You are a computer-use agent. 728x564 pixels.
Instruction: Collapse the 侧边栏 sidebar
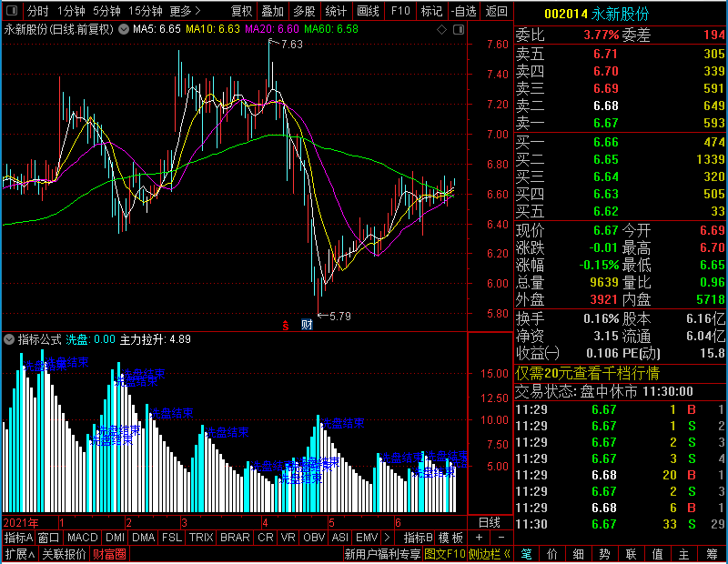point(490,554)
